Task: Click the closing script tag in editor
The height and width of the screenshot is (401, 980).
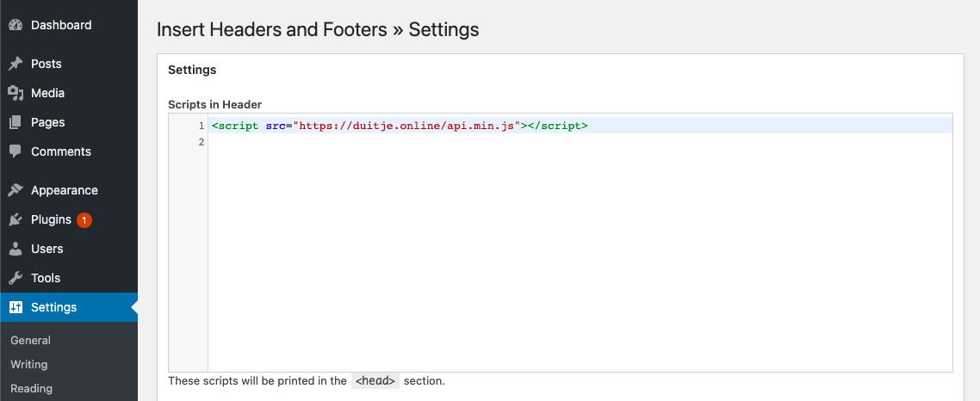Action: click(x=557, y=126)
